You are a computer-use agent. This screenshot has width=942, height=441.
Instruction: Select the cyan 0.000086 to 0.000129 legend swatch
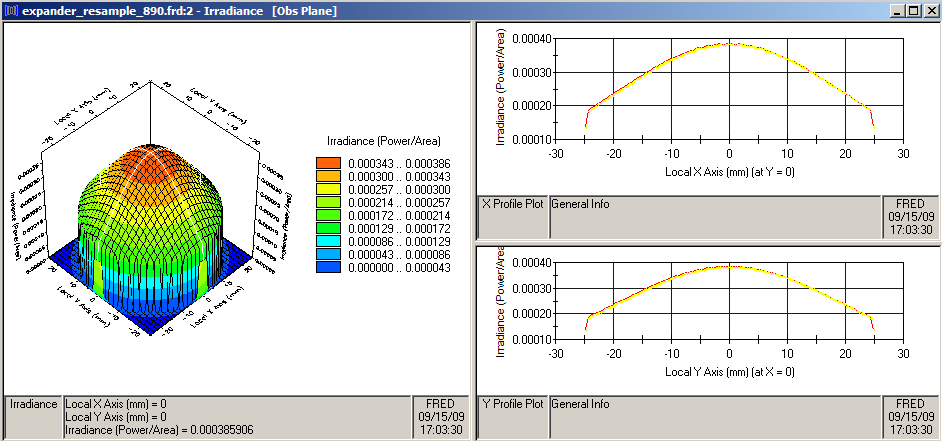329,241
